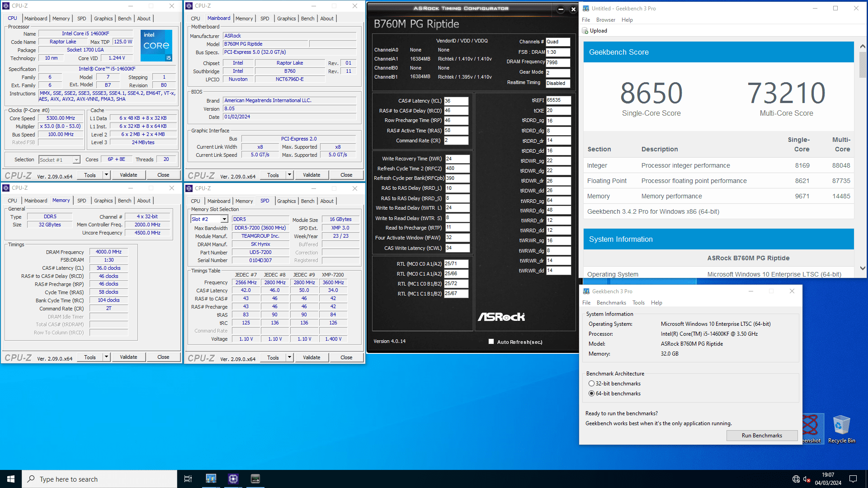Click DRAM Frequency 4000.0 MHz in CPU-Z Memory

click(108, 252)
